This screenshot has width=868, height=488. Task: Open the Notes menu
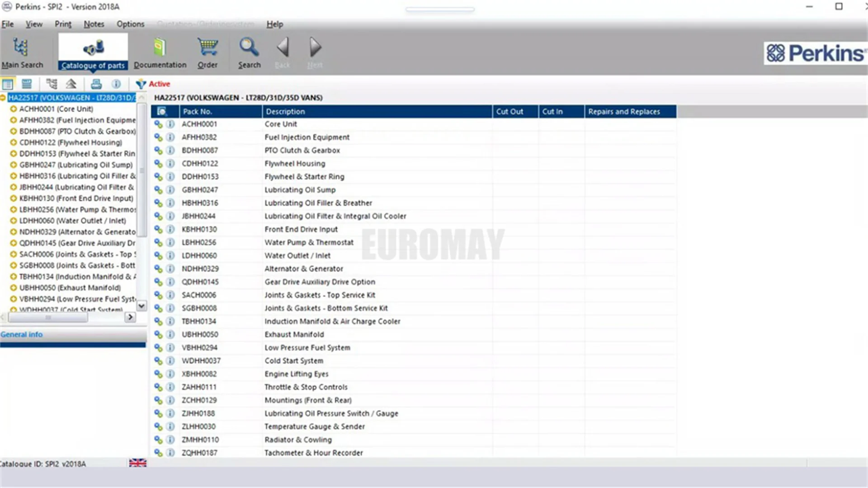(x=94, y=24)
